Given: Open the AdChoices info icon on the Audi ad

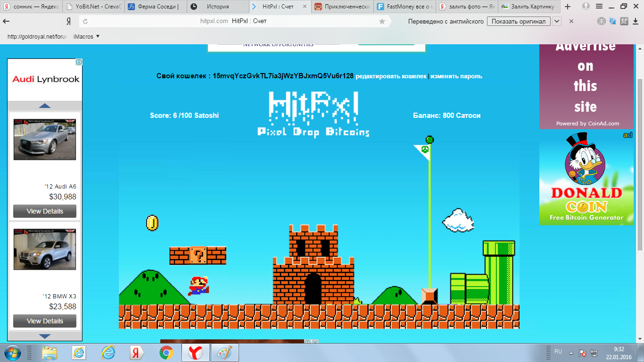Looking at the screenshot, I should 79,62.
